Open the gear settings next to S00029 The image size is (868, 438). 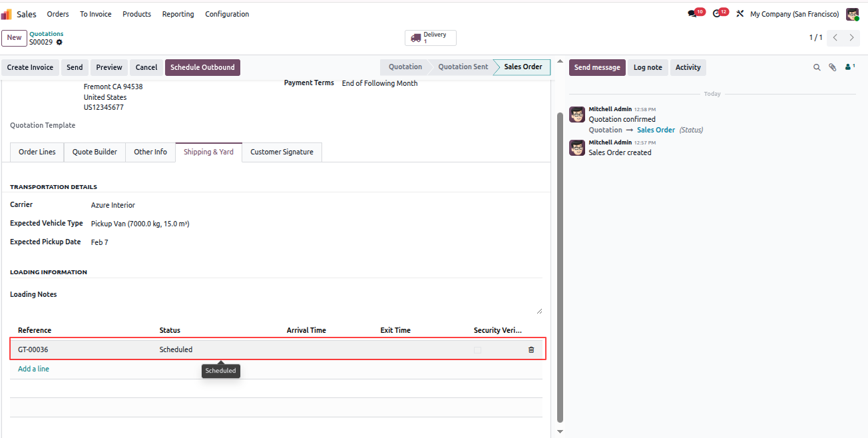[59, 42]
